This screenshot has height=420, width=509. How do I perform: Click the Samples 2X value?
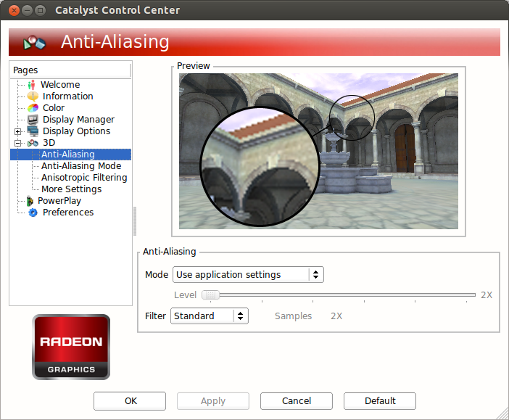[336, 316]
